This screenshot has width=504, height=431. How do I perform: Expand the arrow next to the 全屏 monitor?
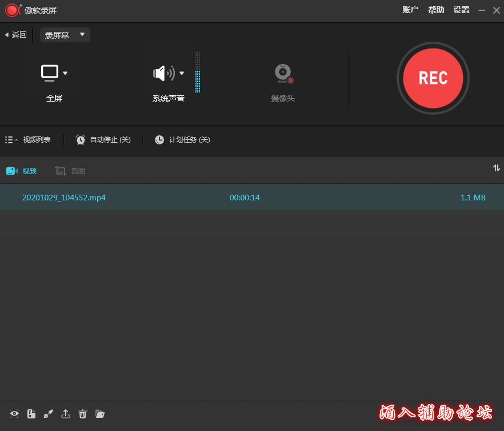tap(65, 73)
